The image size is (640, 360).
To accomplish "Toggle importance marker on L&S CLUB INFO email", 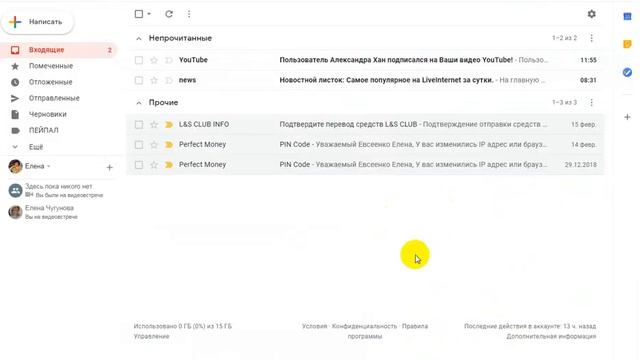I will (x=169, y=124).
